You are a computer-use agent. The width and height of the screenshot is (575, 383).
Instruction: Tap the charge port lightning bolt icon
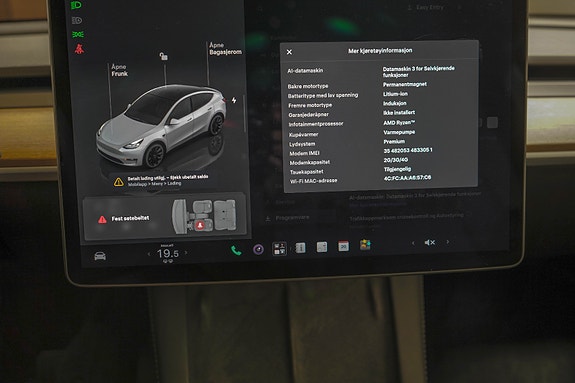click(234, 100)
